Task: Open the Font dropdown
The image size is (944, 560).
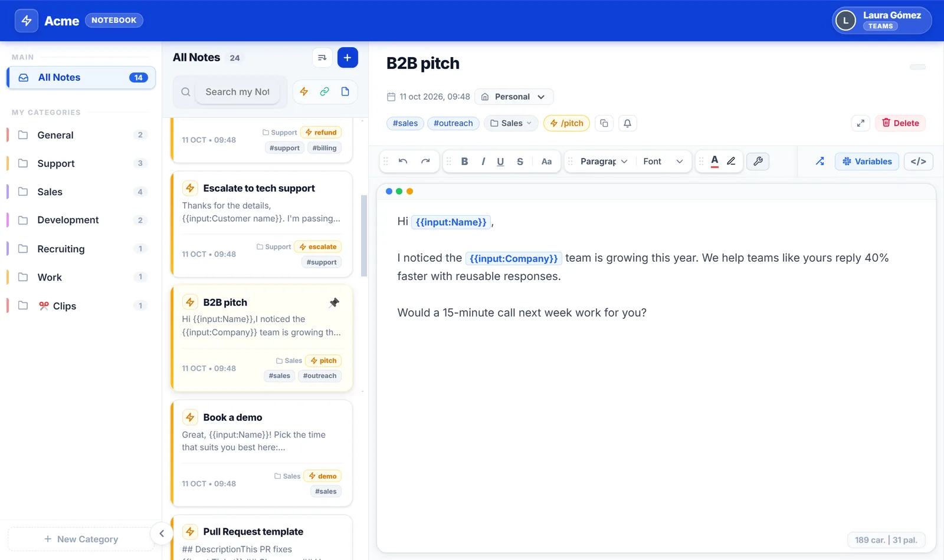Action: (x=663, y=162)
